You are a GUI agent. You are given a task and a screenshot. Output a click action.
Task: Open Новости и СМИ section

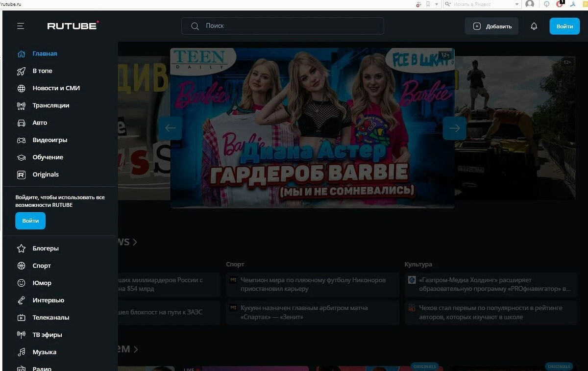(56, 88)
